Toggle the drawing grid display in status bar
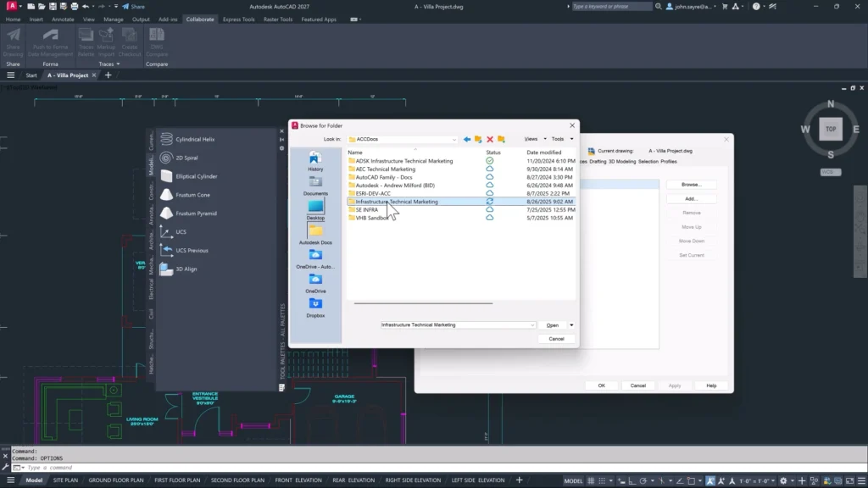The image size is (868, 488). click(591, 481)
